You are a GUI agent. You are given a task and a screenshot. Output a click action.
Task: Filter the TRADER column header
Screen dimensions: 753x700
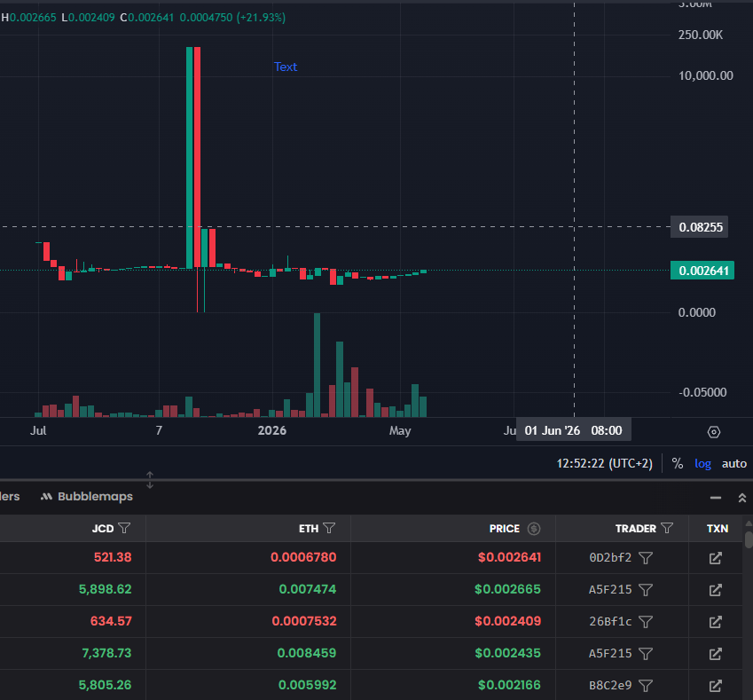667,529
